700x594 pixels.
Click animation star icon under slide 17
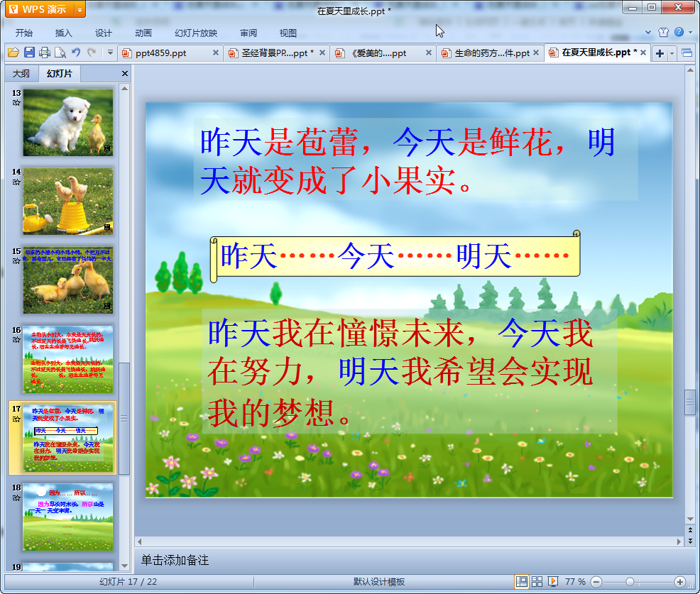pyautogui.click(x=16, y=419)
